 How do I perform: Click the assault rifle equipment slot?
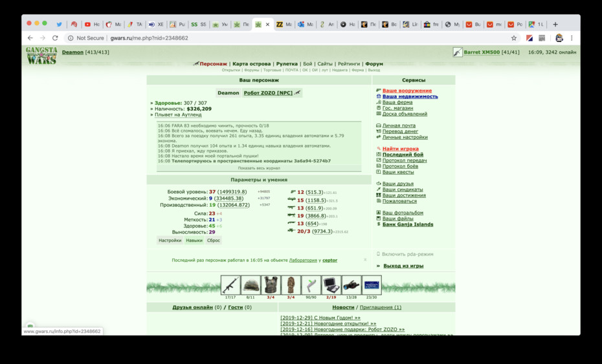[230, 285]
